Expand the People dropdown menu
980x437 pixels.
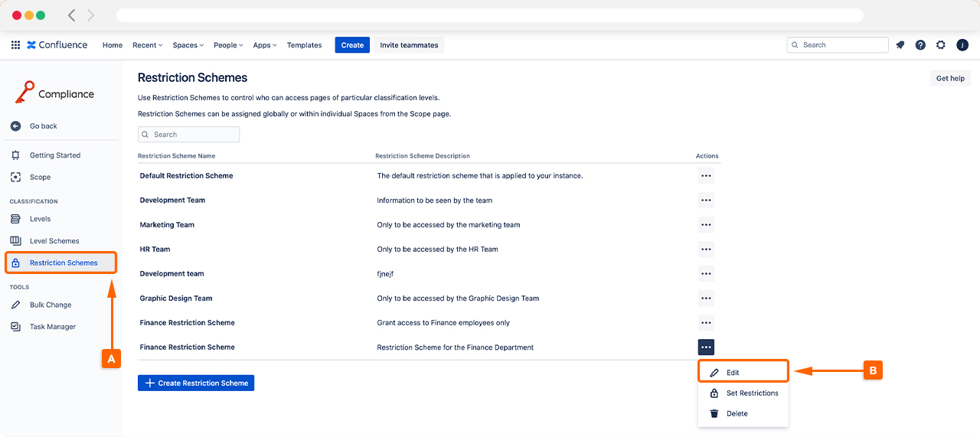(x=228, y=45)
